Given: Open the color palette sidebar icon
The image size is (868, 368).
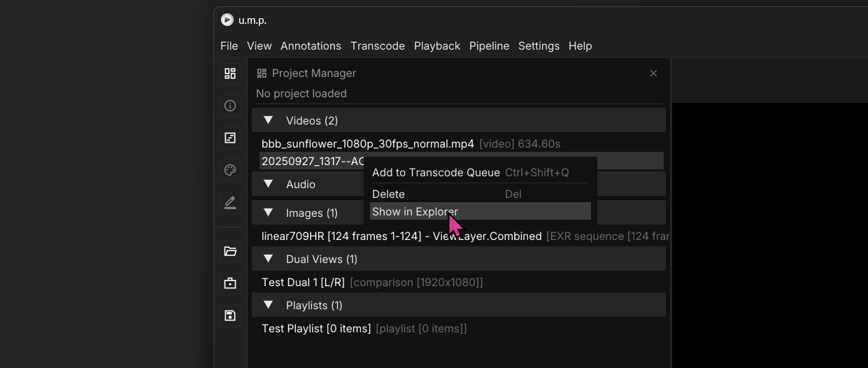Looking at the screenshot, I should point(230,170).
